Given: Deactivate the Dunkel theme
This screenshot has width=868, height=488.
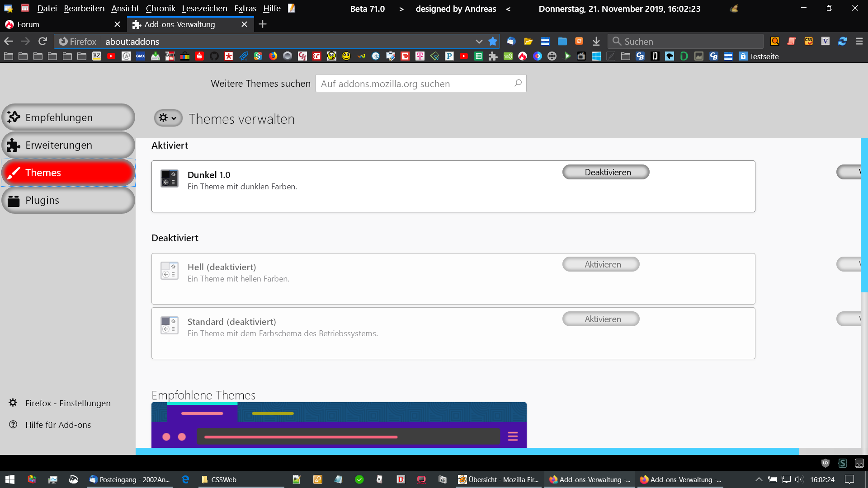Looking at the screenshot, I should point(606,172).
